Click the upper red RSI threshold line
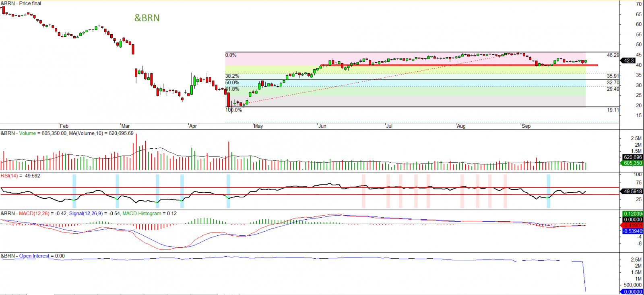 click(310, 187)
